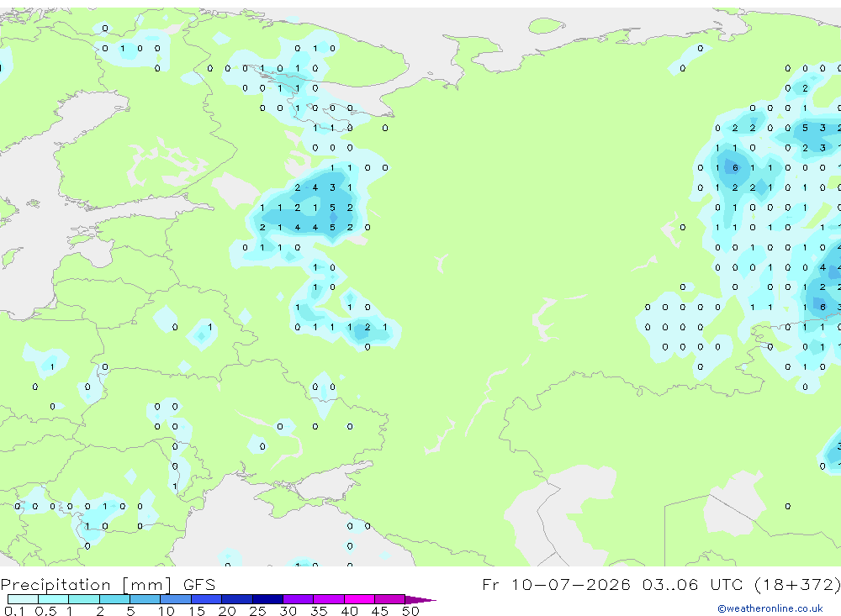
Task: Select the 45–50 mm legend color box
Action: tap(390, 599)
